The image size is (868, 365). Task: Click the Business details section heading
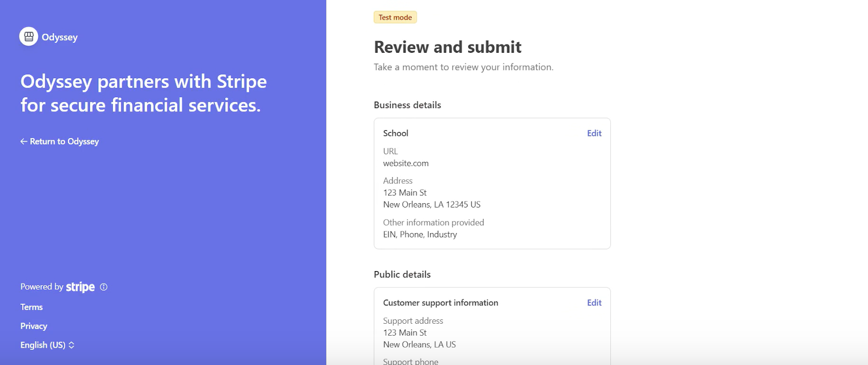(x=407, y=105)
